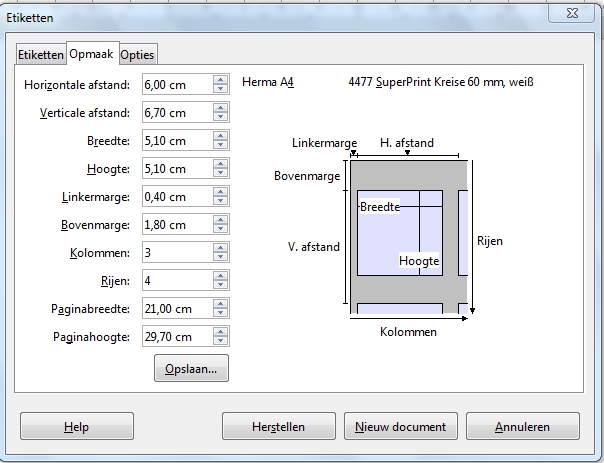Decrease Paginahoogte with down arrow
This screenshot has width=604, height=463.
[x=220, y=342]
